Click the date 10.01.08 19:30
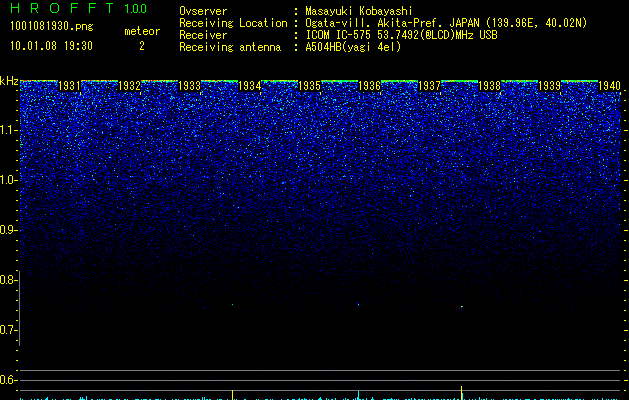The height and width of the screenshot is (400, 629). (51, 46)
